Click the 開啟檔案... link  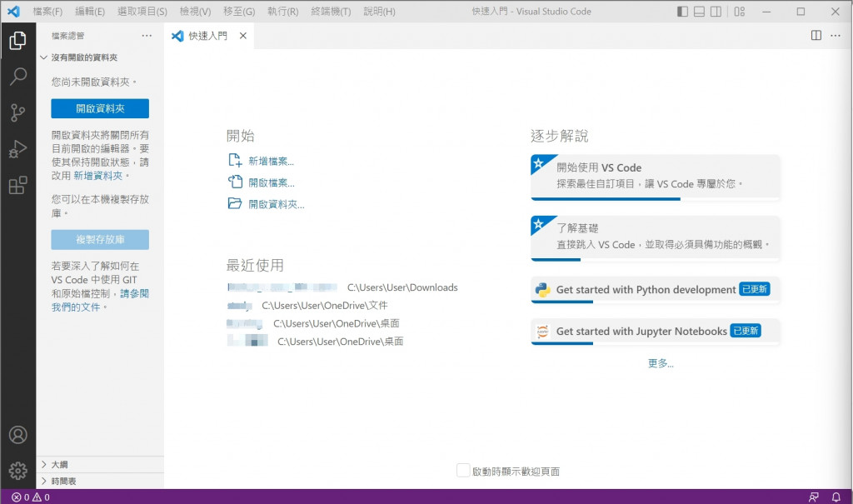click(x=272, y=182)
